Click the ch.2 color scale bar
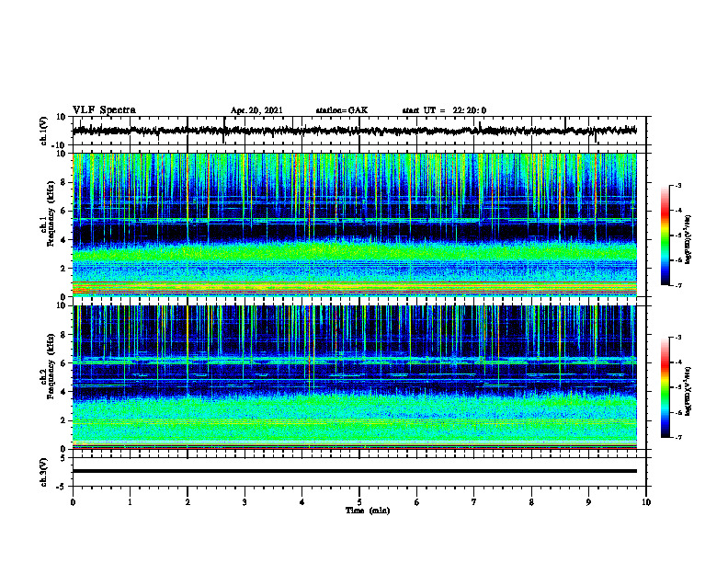This screenshot has height=563, width=728. (665, 387)
